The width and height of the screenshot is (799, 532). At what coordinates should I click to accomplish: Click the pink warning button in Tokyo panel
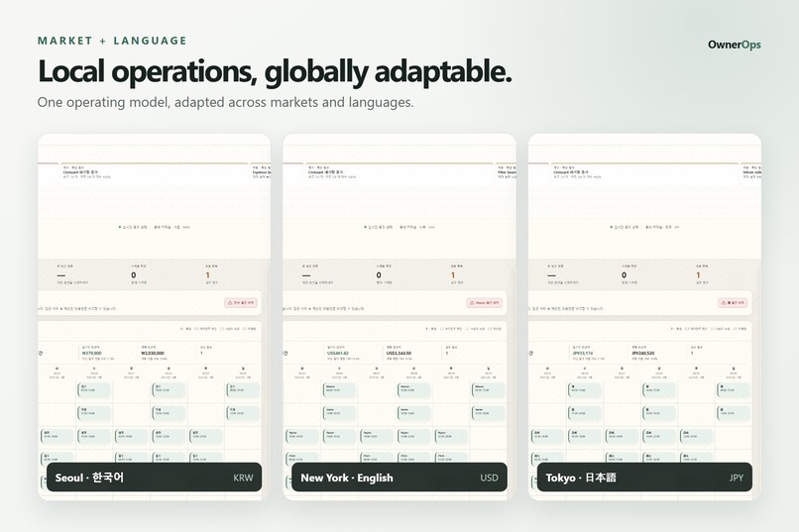point(733,303)
